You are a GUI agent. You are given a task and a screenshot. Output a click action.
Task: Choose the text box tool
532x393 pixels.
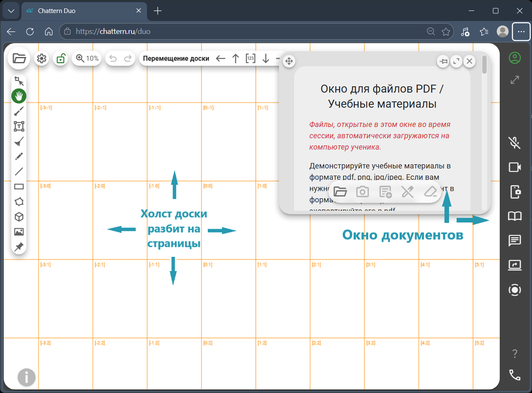click(19, 126)
